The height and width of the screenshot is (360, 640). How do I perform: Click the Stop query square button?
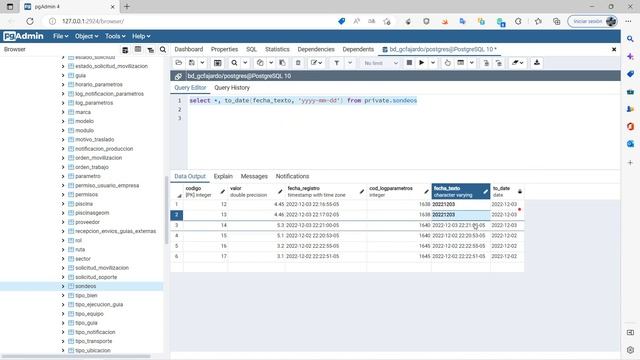[x=409, y=63]
